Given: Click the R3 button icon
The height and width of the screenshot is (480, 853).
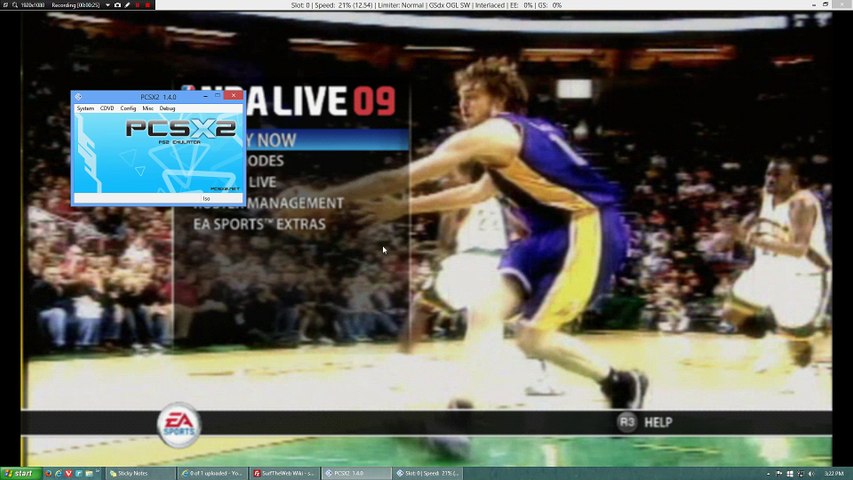Looking at the screenshot, I should click(x=627, y=422).
